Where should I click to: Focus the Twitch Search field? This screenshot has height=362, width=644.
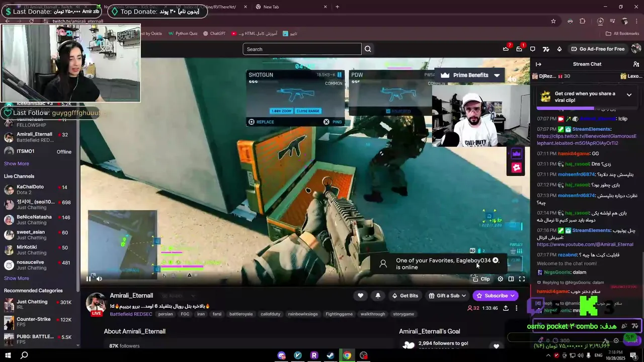[302, 49]
